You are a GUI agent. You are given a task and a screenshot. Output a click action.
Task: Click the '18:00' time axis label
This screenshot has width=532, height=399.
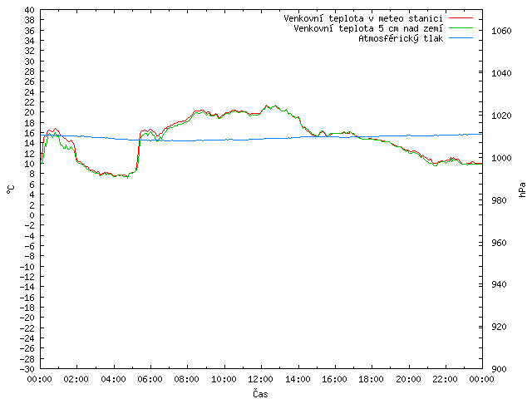[x=372, y=379]
